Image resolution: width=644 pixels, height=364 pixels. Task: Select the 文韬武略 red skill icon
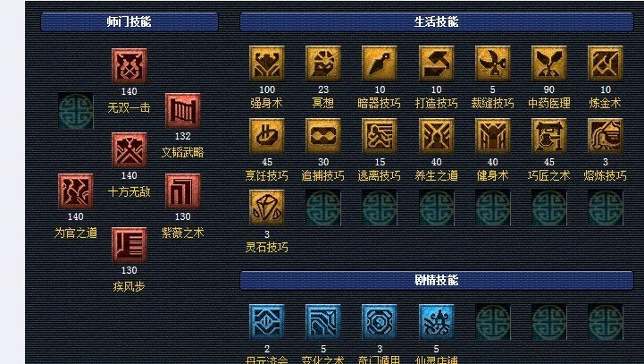pyautogui.click(x=183, y=111)
